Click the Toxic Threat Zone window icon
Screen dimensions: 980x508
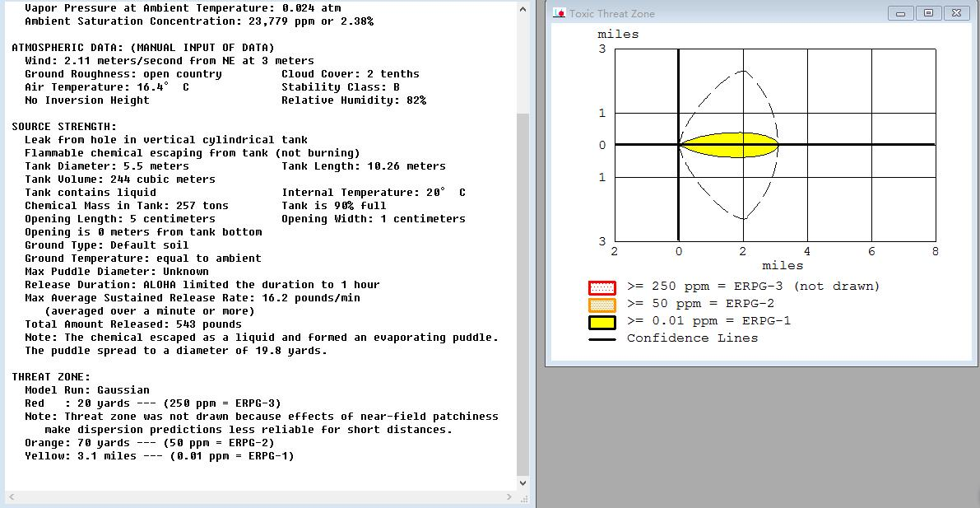pyautogui.click(x=560, y=13)
